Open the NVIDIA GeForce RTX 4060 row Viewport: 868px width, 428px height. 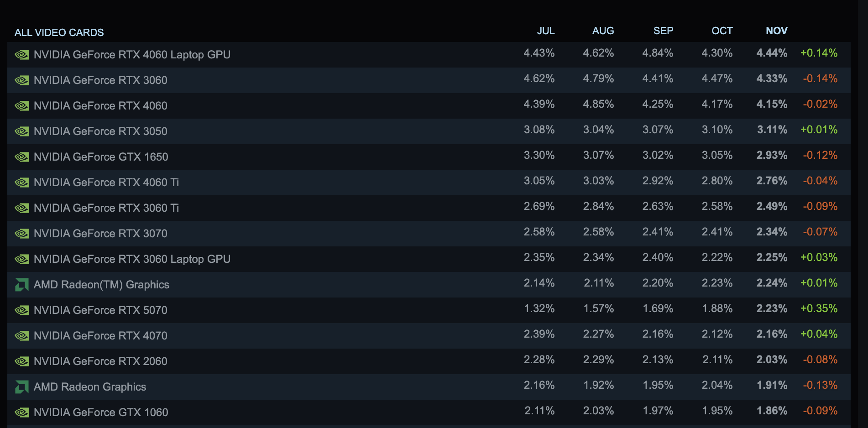(100, 106)
